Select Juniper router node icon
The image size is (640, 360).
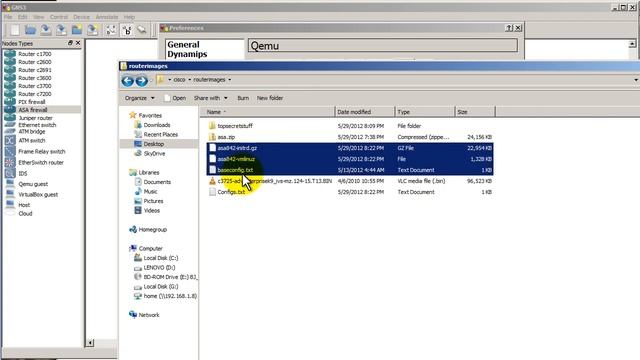[x=10, y=118]
